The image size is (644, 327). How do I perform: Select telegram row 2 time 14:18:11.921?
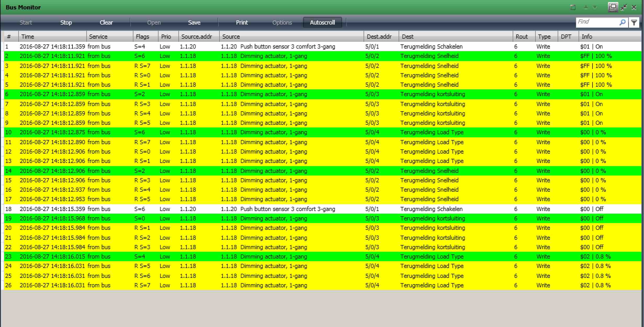[52, 56]
